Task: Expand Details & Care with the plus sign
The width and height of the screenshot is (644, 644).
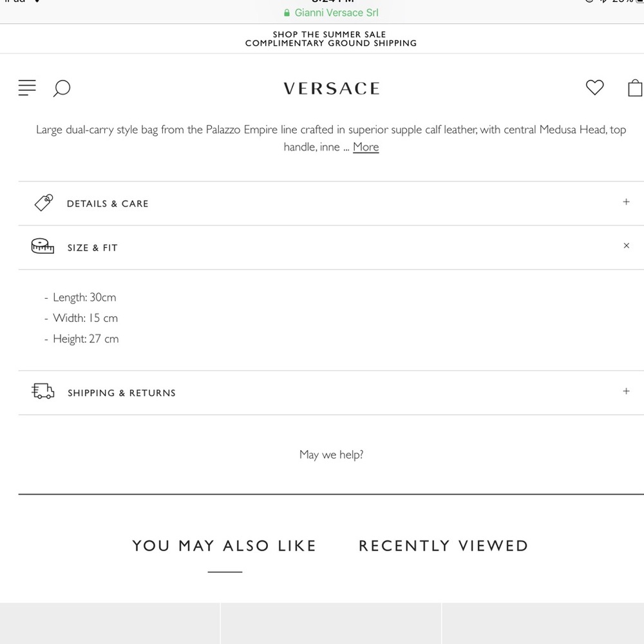Action: click(x=626, y=202)
